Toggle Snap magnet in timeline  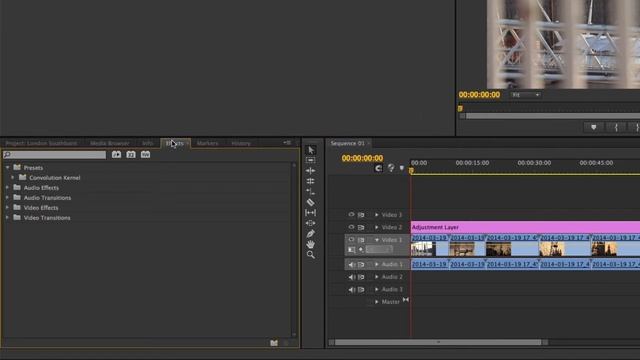click(x=378, y=168)
